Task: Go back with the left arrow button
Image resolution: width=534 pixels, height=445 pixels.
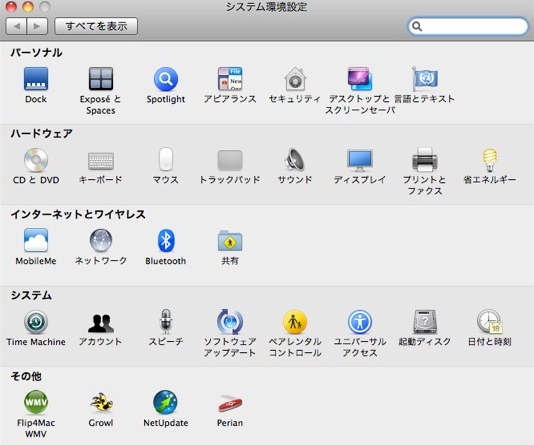Action: click(16, 26)
